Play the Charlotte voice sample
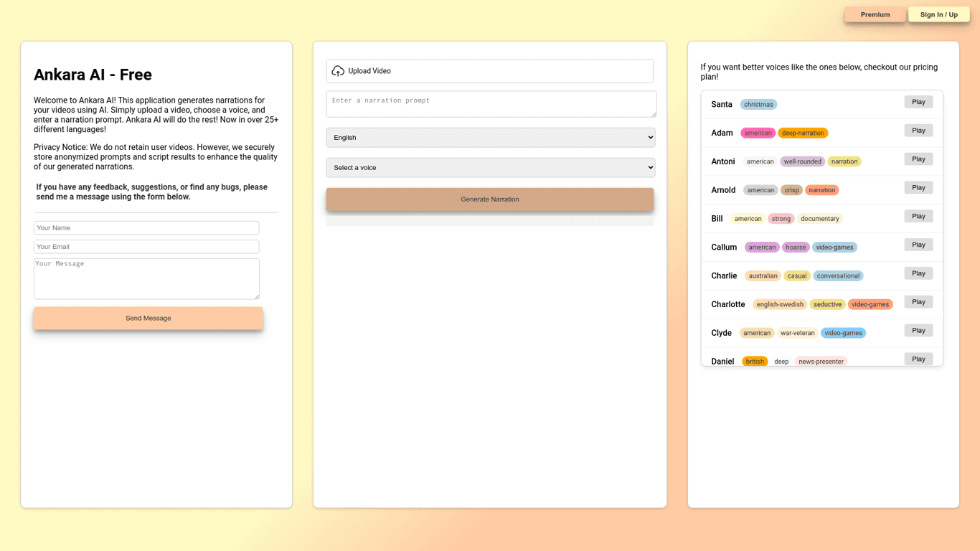The height and width of the screenshot is (551, 980). tap(918, 302)
